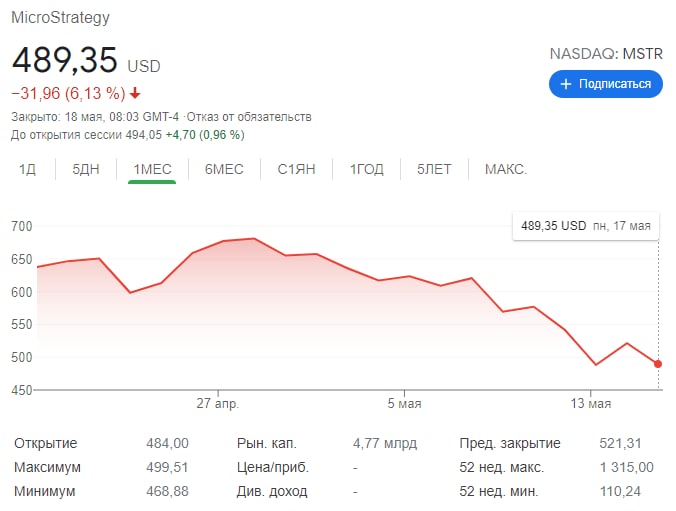Image resolution: width=676 pixels, height=511 pixels.
Task: Click the blue Подписаться follow button
Action: tap(605, 84)
